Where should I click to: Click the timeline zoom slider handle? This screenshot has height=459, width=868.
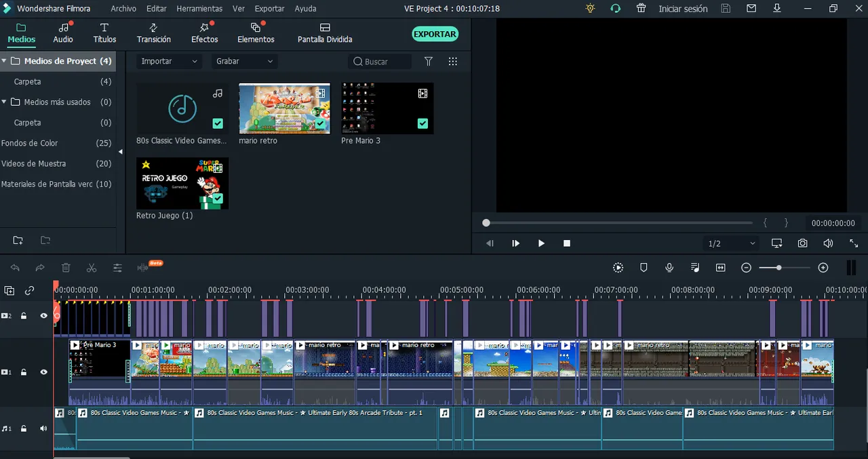(x=778, y=268)
